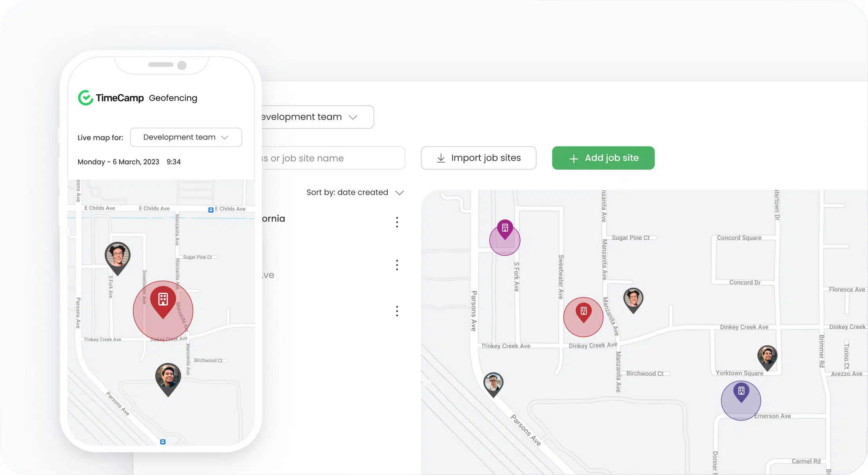Click the job site name search field
The image size is (868, 475).
pos(332,158)
